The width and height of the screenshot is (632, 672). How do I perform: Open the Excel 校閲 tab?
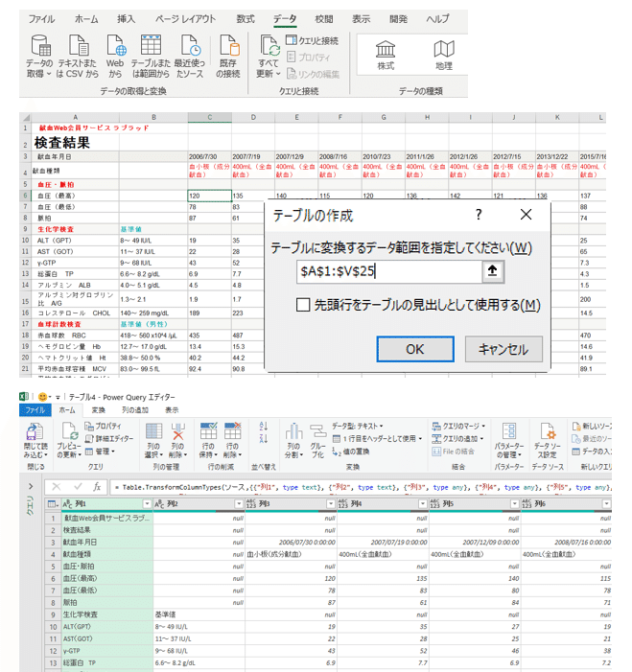(324, 19)
